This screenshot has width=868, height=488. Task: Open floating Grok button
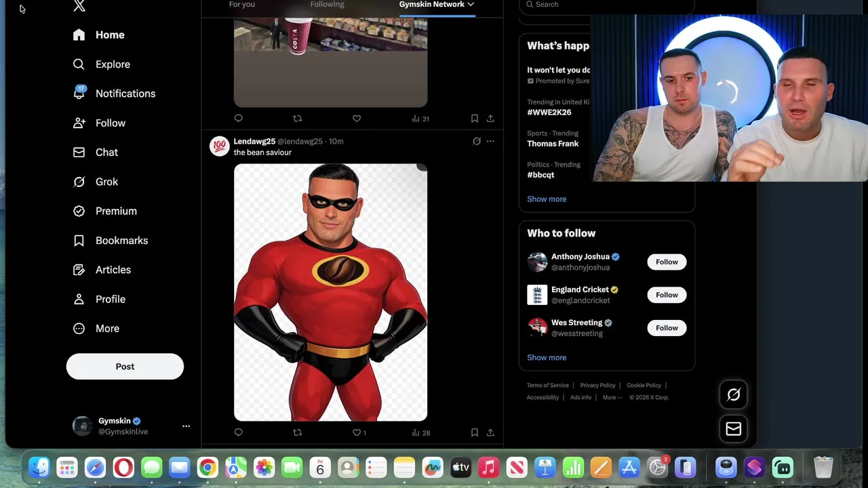[734, 394]
